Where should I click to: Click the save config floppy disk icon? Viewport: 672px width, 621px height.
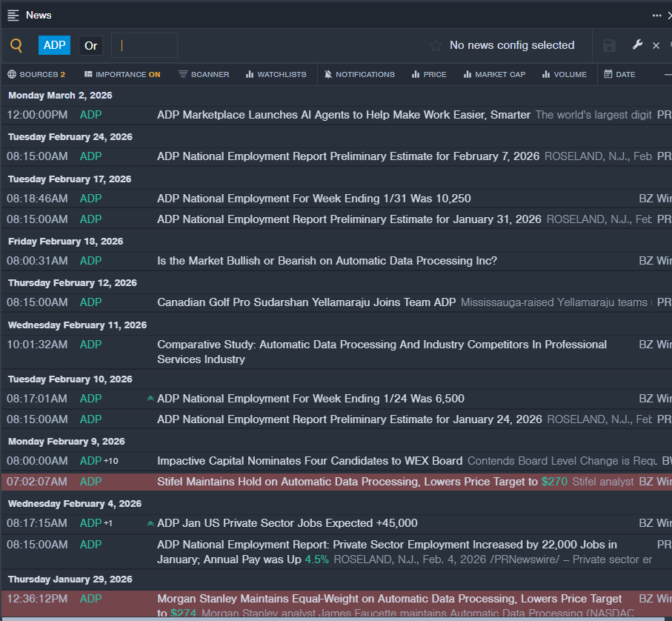coord(609,46)
